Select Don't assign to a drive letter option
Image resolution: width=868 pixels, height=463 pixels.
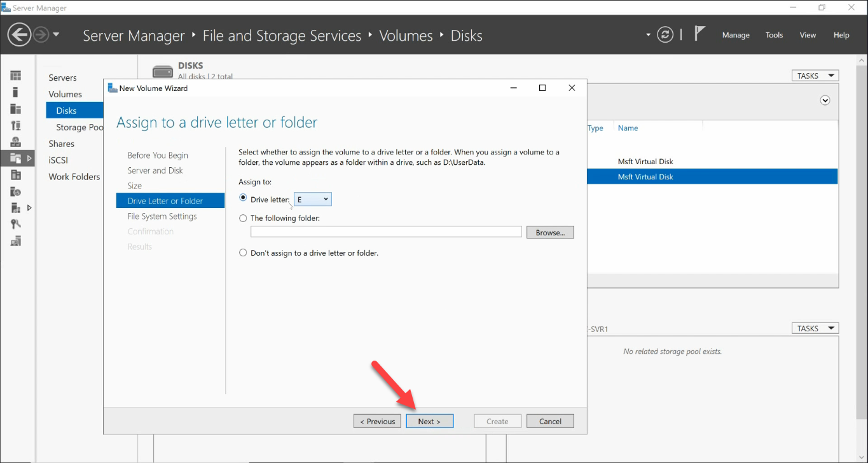coord(243,252)
